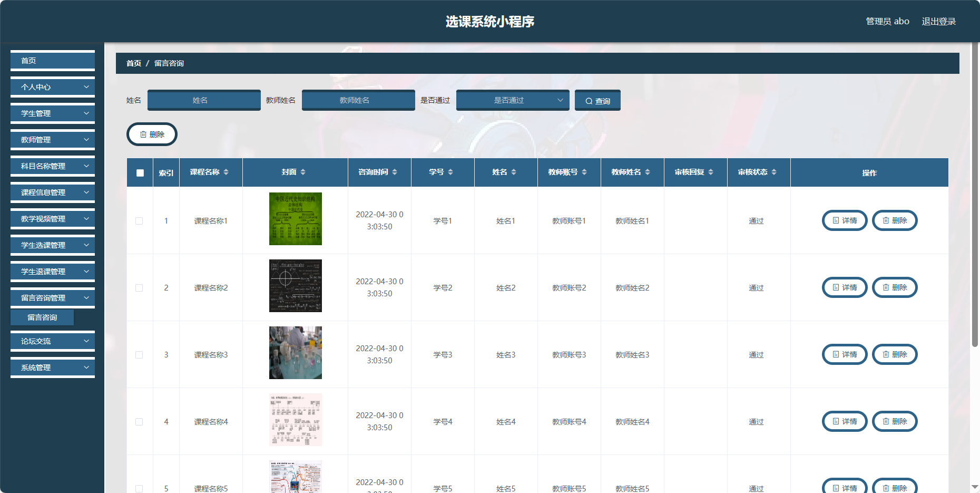The width and height of the screenshot is (980, 493).
Task: Click the 姓名4 cell
Action: [x=506, y=422]
